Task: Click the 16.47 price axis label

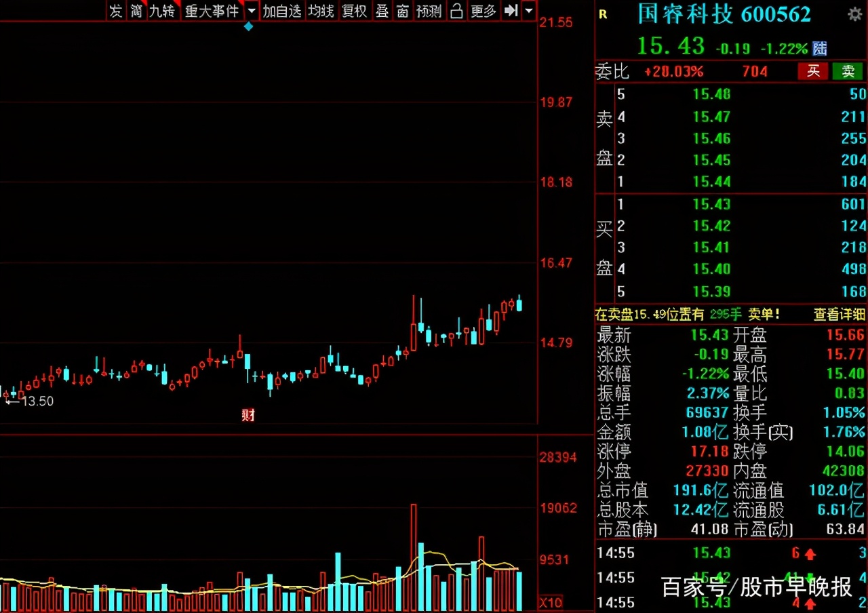Action: pos(556,262)
